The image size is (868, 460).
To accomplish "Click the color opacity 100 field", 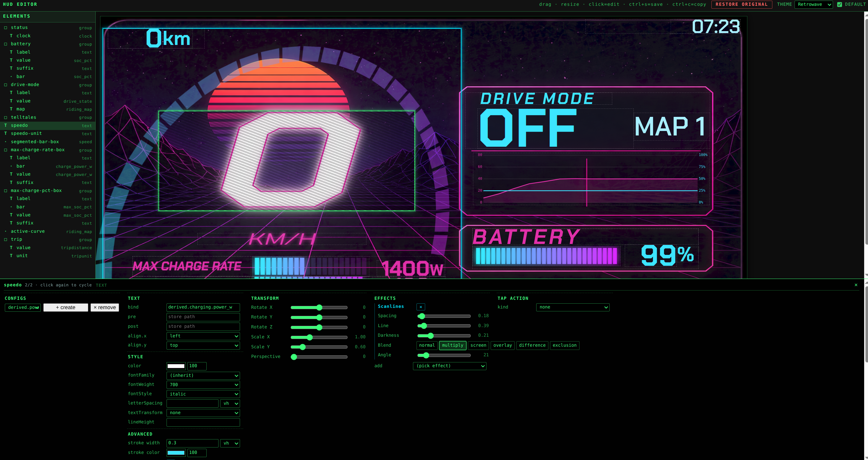I will 197,366.
